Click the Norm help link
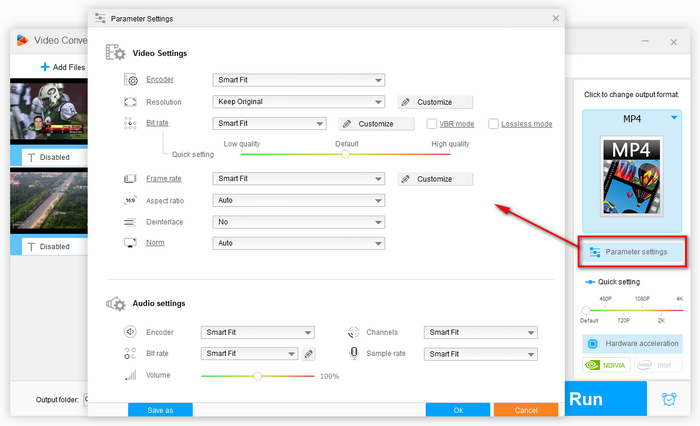The width and height of the screenshot is (700, 426). [x=155, y=242]
